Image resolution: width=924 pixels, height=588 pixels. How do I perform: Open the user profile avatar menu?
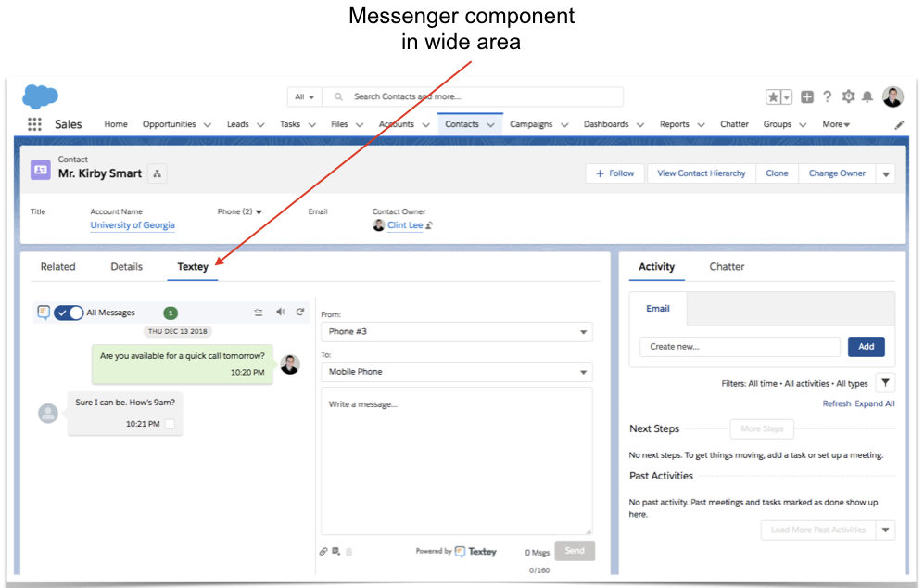pyautogui.click(x=892, y=96)
